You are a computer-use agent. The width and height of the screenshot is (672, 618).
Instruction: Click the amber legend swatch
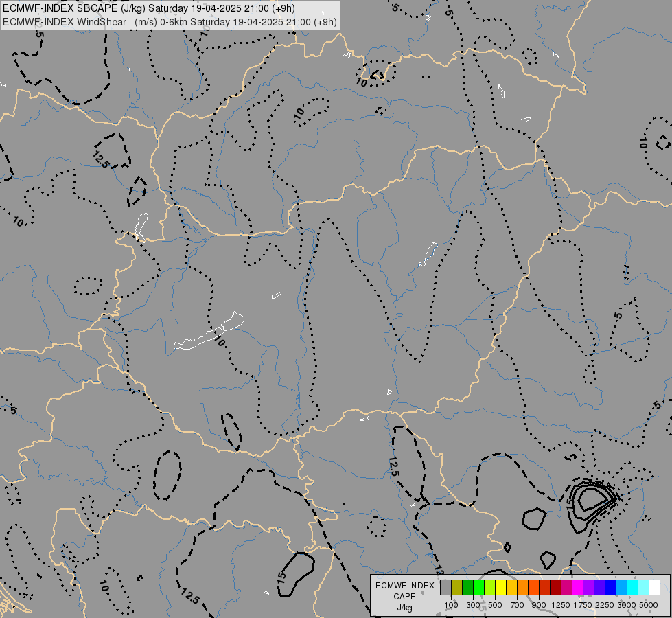pyautogui.click(x=511, y=588)
